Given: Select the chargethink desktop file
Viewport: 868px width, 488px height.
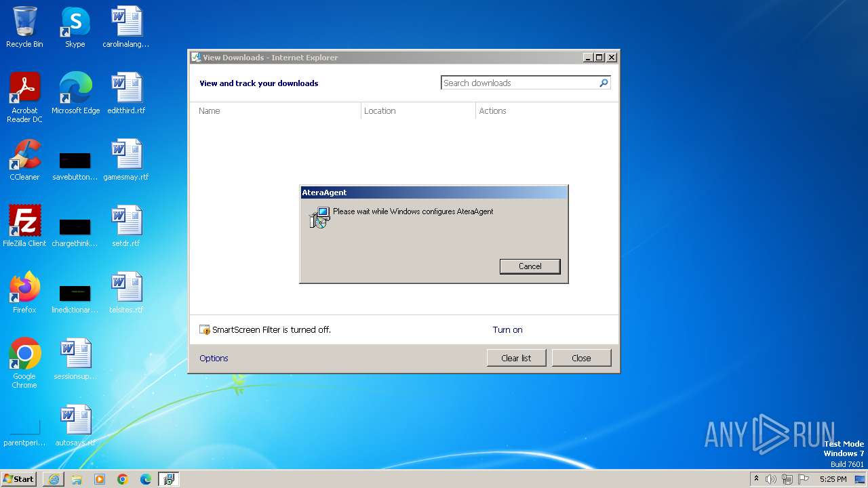Looking at the screenshot, I should click(75, 232).
